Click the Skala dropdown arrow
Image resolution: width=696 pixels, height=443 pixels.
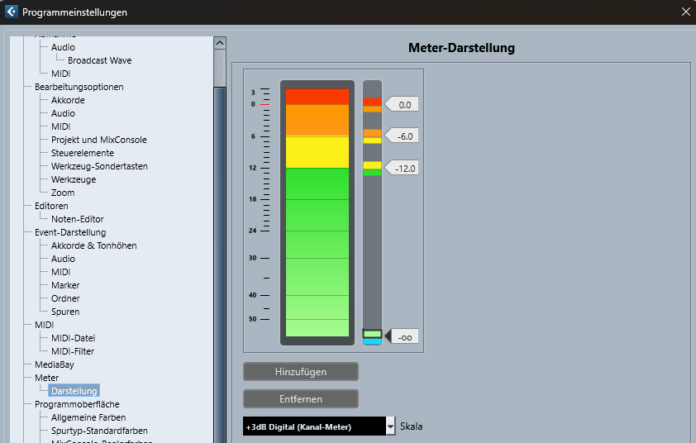pyautogui.click(x=390, y=427)
